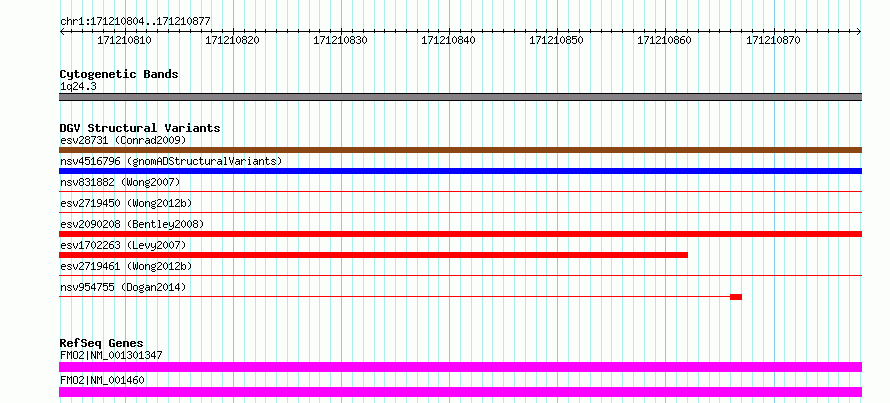
Task: Click ruler tick label 171210830
Action: pos(341,40)
